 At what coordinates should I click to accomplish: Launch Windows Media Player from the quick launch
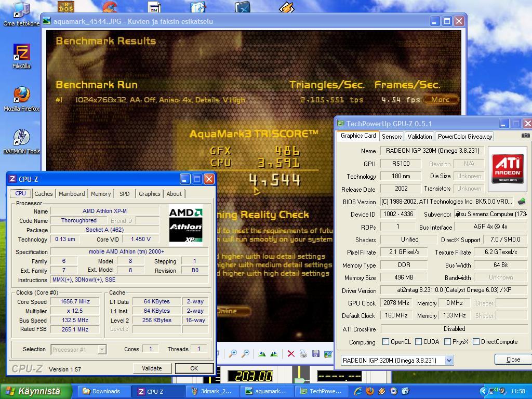394,391
